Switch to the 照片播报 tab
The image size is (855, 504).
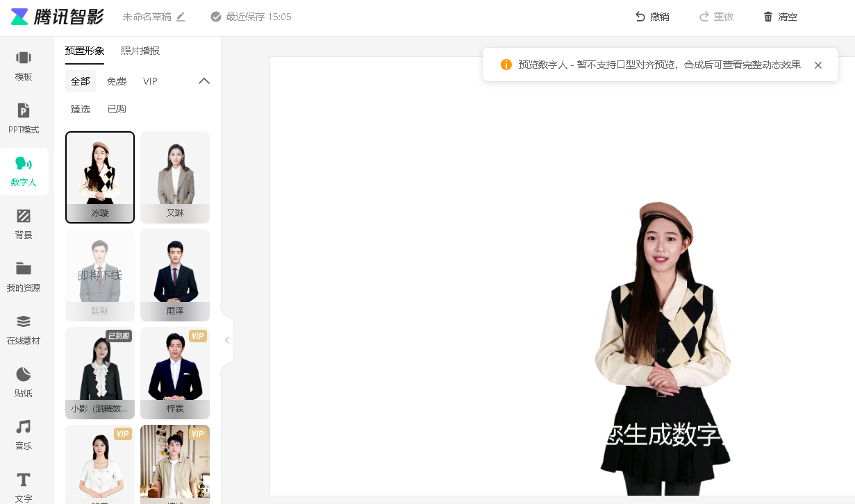tap(140, 51)
